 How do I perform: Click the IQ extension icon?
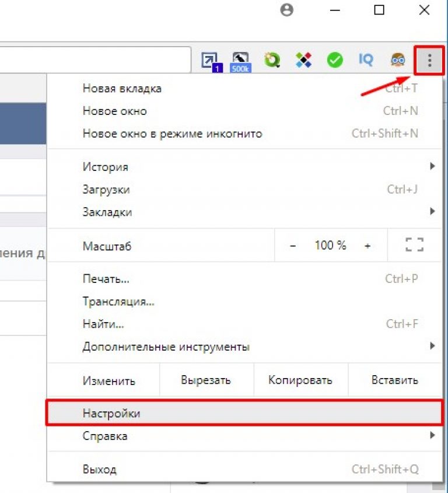tap(366, 60)
